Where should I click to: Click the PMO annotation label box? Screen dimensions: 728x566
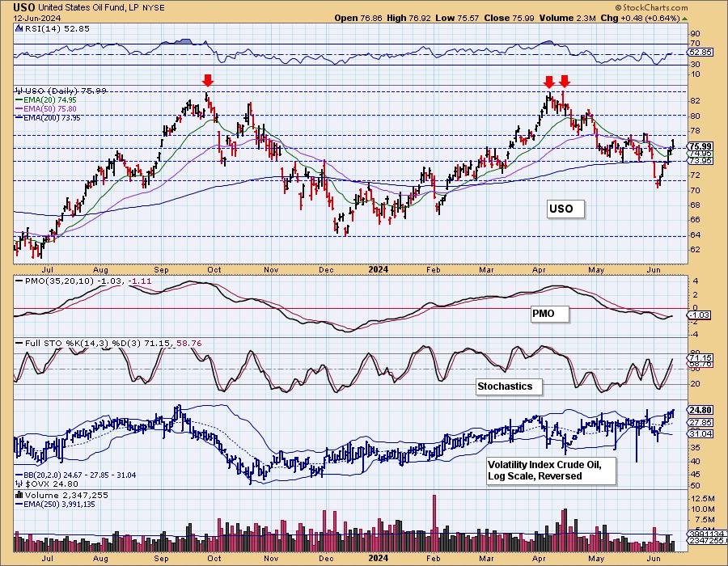coord(549,314)
